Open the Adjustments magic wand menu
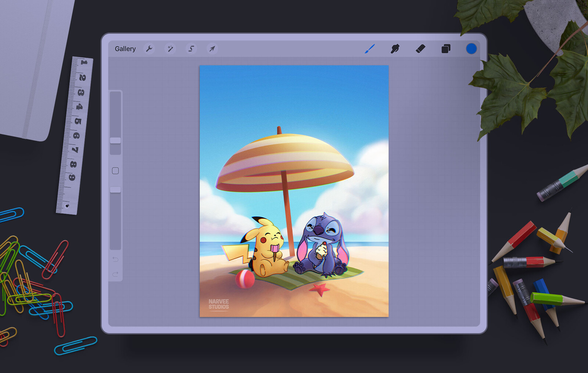 [170, 49]
